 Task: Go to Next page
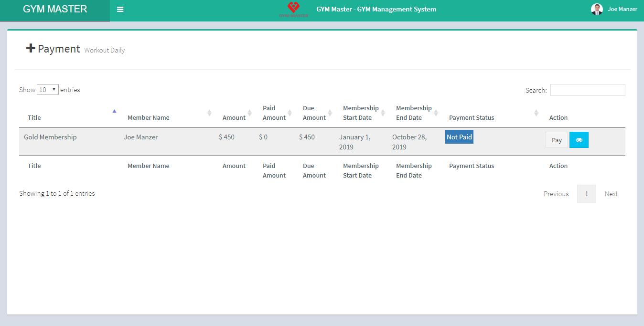(x=611, y=194)
